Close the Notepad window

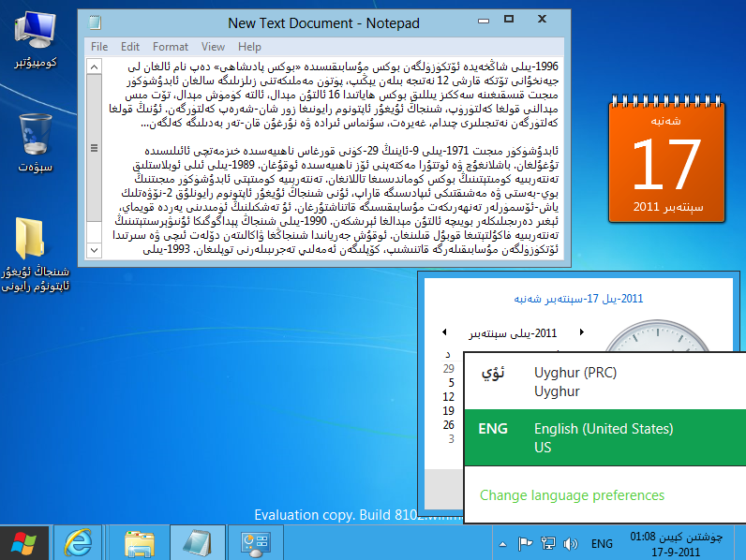(542, 19)
